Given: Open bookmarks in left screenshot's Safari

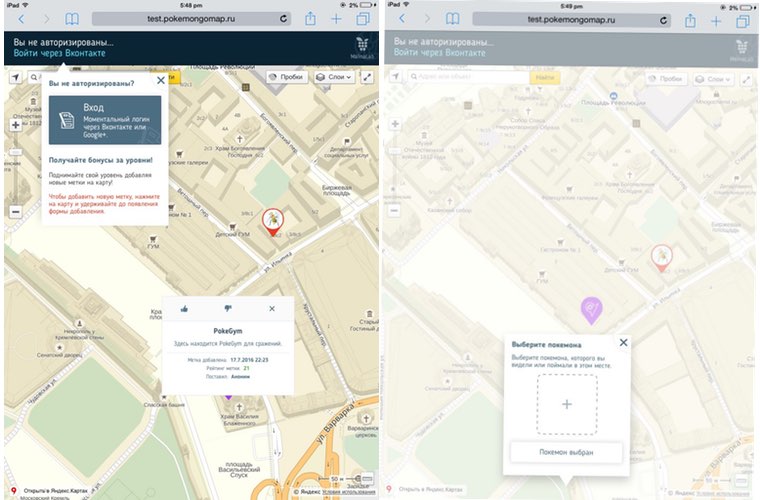Looking at the screenshot, I should tap(72, 19).
